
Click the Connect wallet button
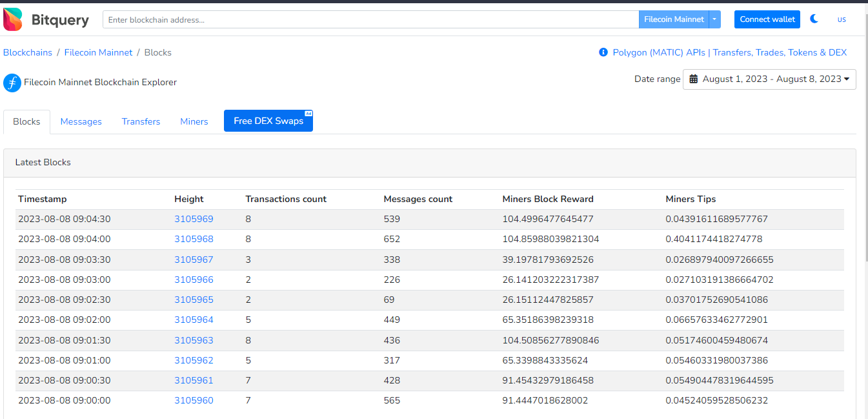[x=767, y=19]
